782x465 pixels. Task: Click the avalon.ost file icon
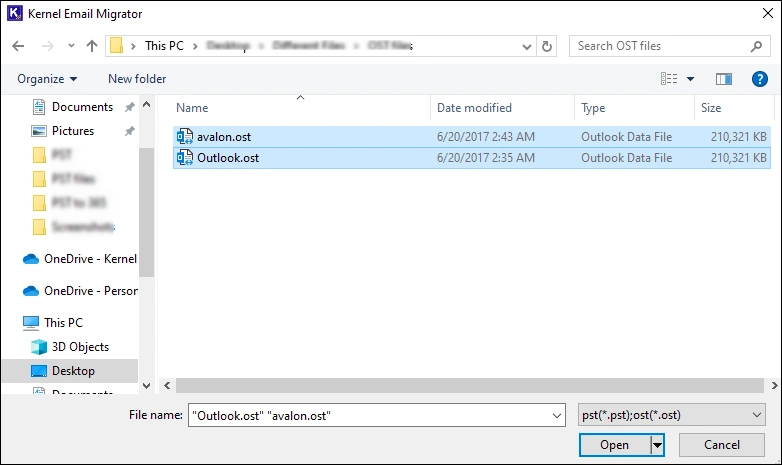tap(185, 136)
